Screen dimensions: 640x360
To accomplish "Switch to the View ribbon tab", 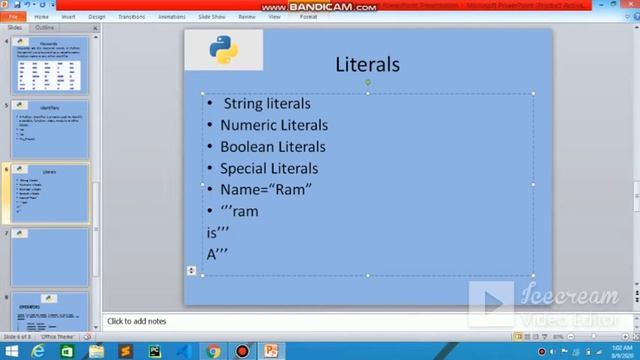I will pyautogui.click(x=274, y=17).
